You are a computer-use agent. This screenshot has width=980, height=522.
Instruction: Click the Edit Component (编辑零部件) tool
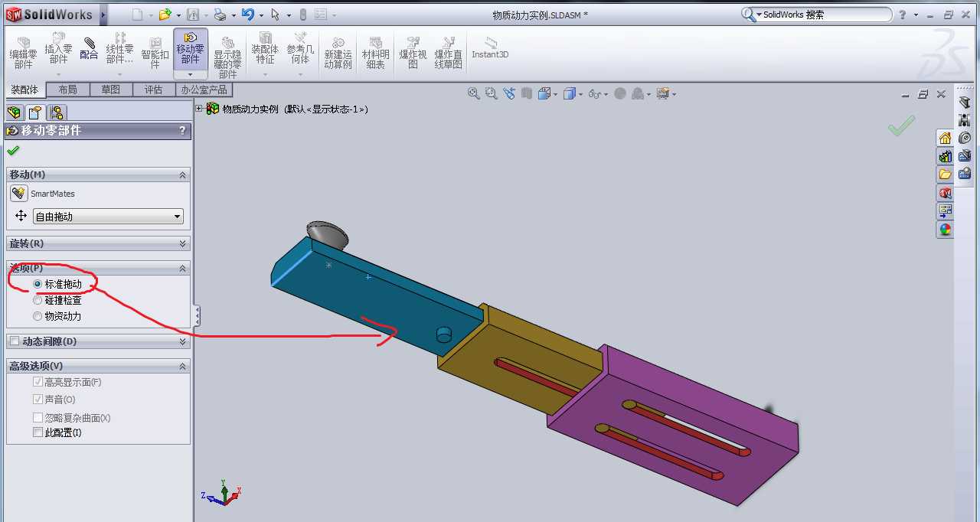click(23, 52)
